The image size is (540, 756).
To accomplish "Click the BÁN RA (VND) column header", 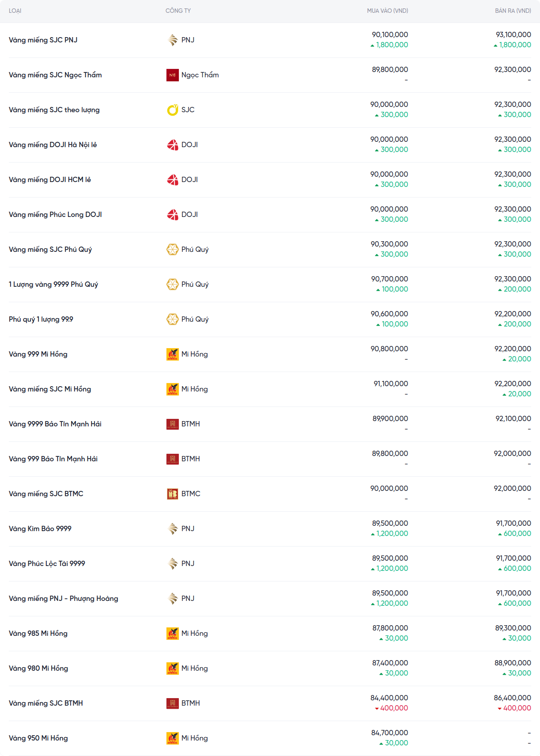I will click(513, 11).
